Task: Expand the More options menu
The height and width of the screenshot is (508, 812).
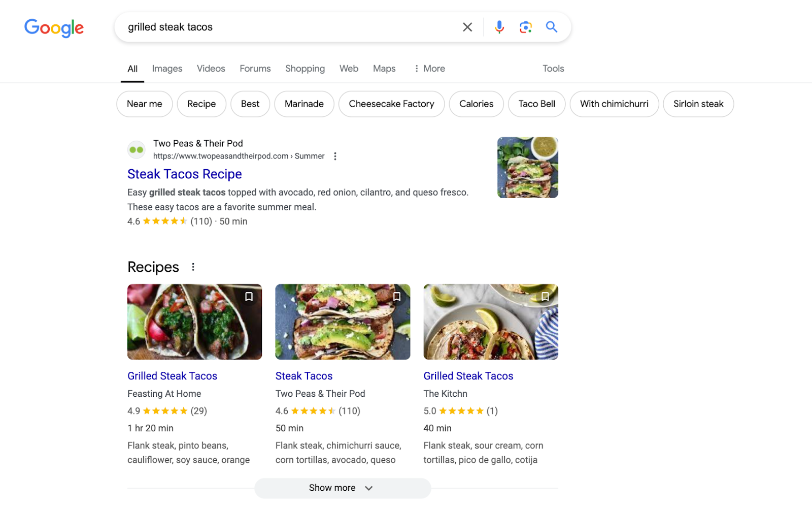Action: coord(429,69)
